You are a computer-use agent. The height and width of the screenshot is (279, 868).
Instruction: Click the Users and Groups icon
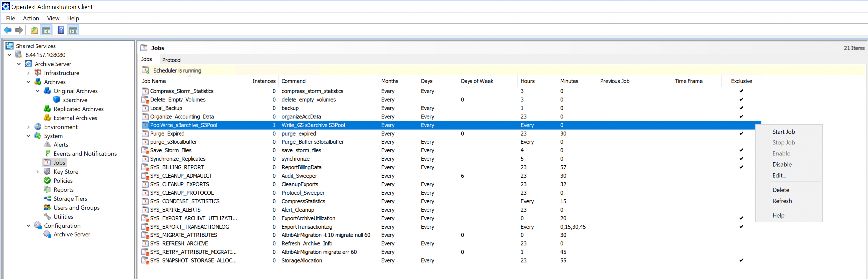click(x=47, y=208)
